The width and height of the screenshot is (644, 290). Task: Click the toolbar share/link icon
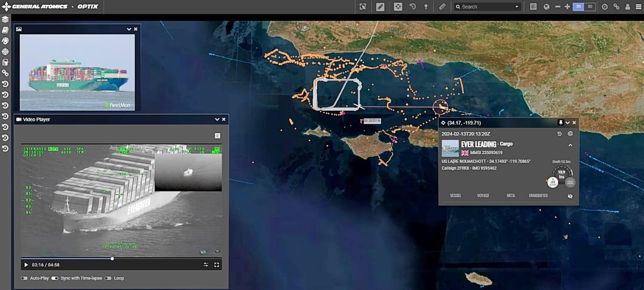click(x=616, y=6)
